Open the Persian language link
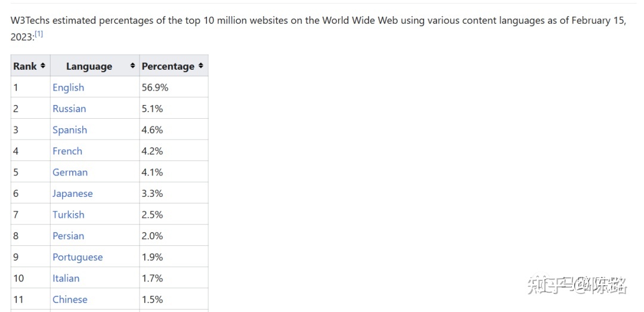This screenshot has width=644, height=312. [x=68, y=236]
